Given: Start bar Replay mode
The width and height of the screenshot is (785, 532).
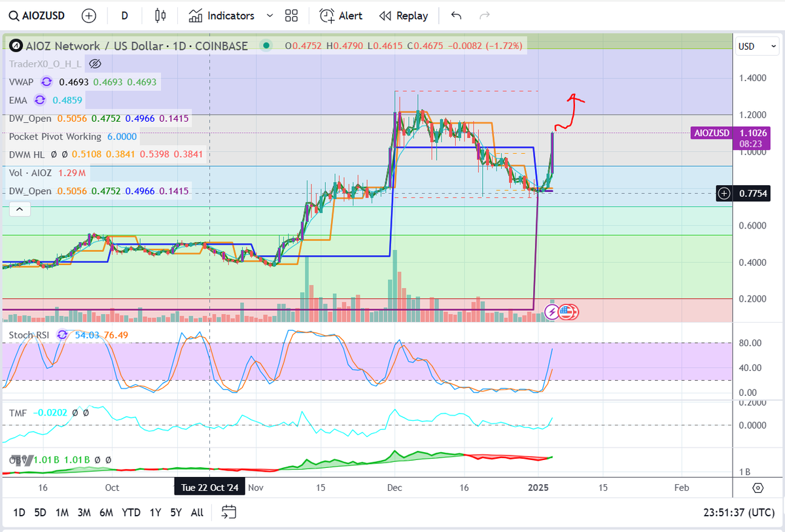Looking at the screenshot, I should click(x=404, y=16).
